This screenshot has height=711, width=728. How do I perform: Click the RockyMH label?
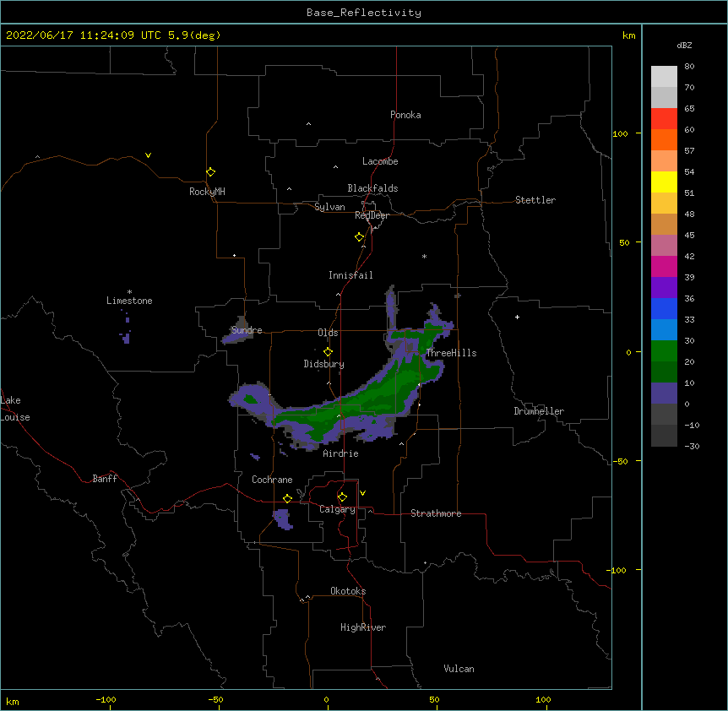tap(207, 192)
